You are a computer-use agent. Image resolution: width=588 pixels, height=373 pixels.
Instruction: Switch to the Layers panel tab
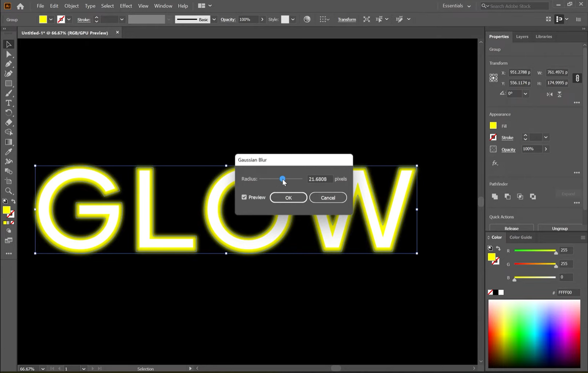(x=522, y=36)
